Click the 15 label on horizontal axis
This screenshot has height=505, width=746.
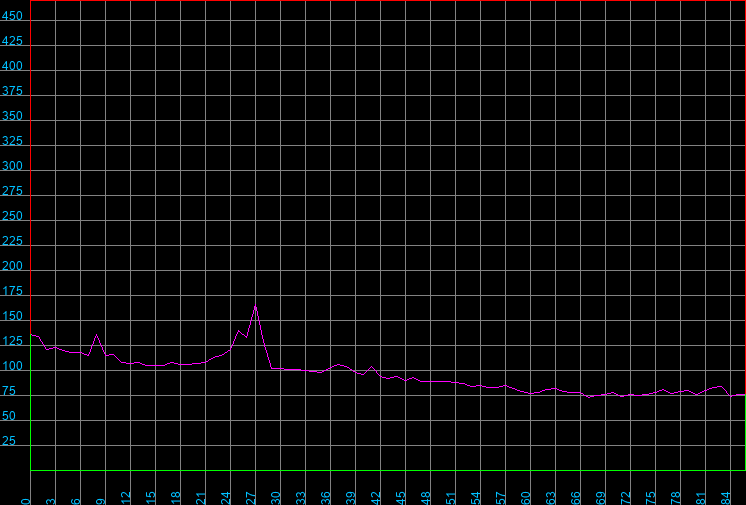150,498
